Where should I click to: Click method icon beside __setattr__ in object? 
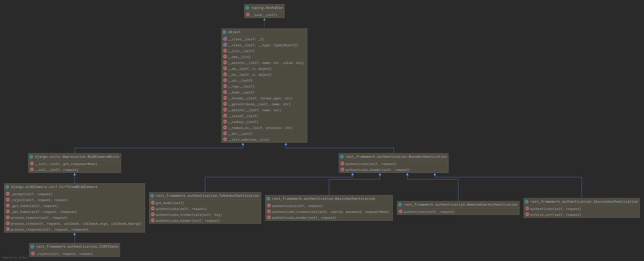225,63
